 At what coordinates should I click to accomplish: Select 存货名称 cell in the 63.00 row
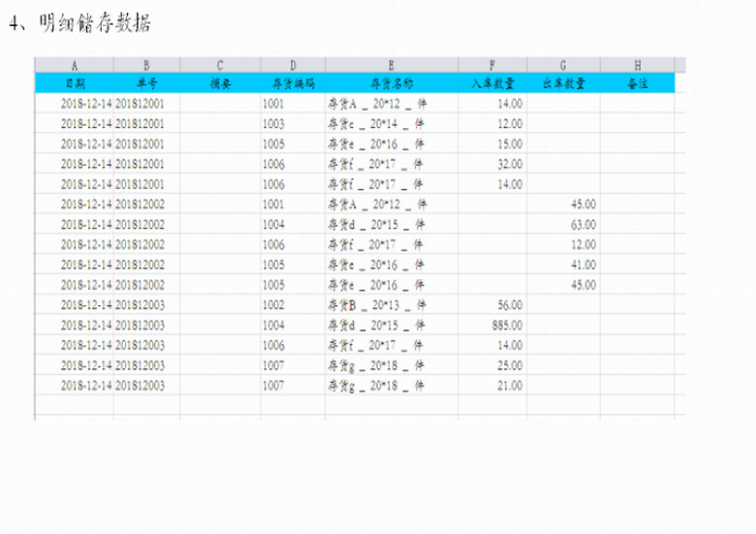(x=392, y=225)
